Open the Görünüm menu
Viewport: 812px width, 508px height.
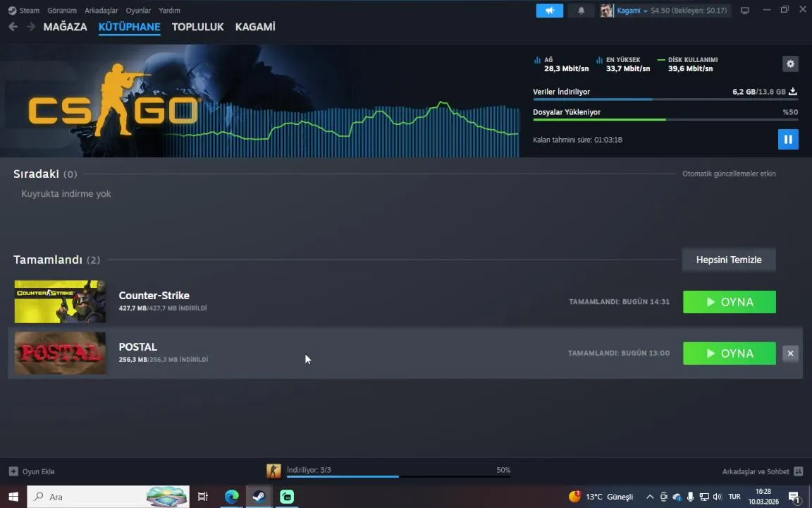61,11
